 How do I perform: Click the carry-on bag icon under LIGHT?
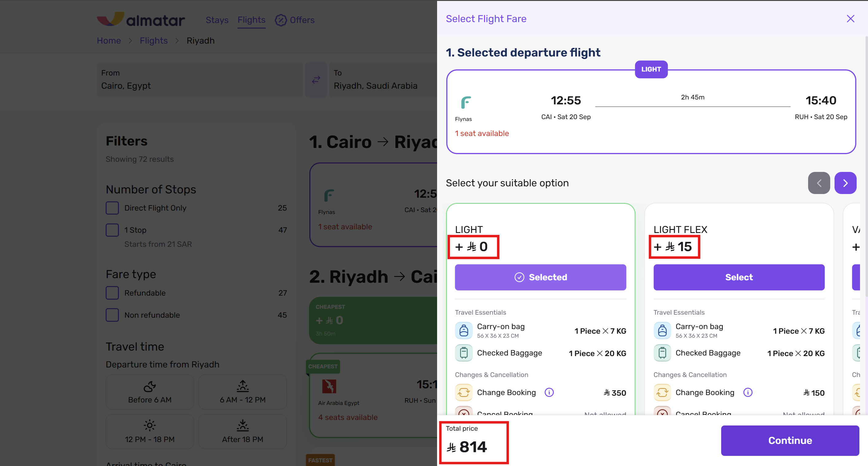point(464,330)
